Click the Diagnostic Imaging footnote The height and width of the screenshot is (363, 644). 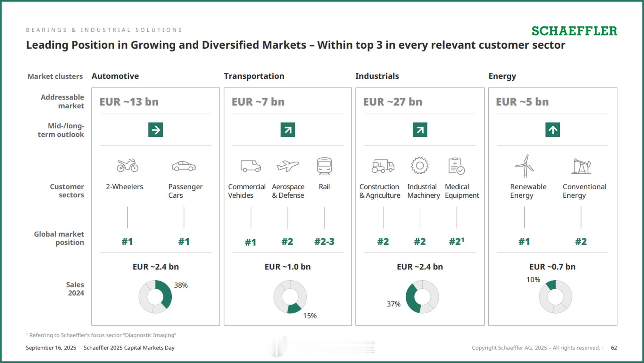[x=101, y=335]
